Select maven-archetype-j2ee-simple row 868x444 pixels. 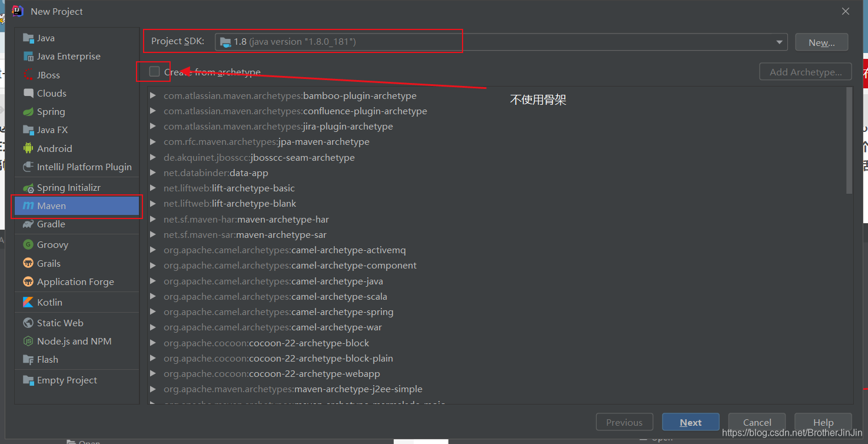tap(497, 389)
